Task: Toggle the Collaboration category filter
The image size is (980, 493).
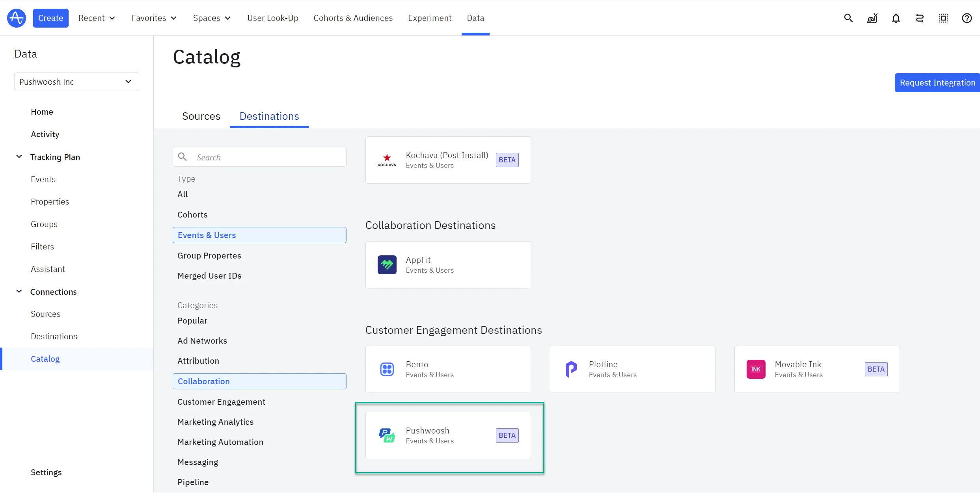Action: (259, 381)
